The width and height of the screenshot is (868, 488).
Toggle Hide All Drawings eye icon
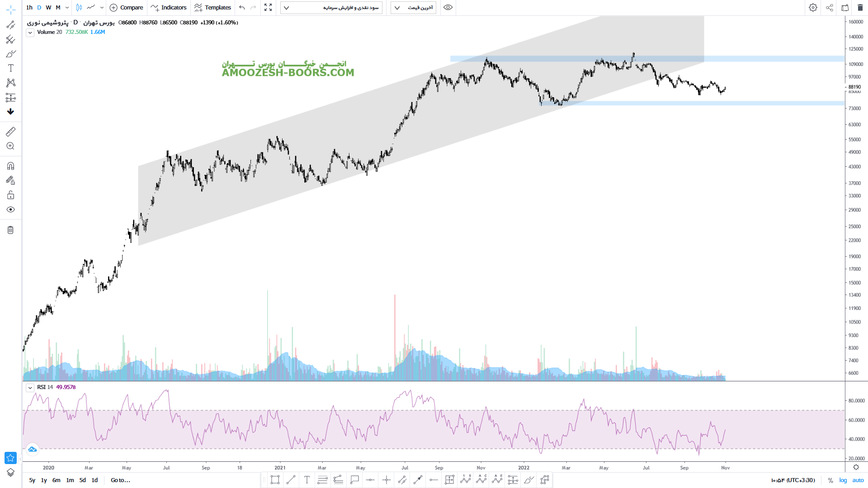click(11, 210)
